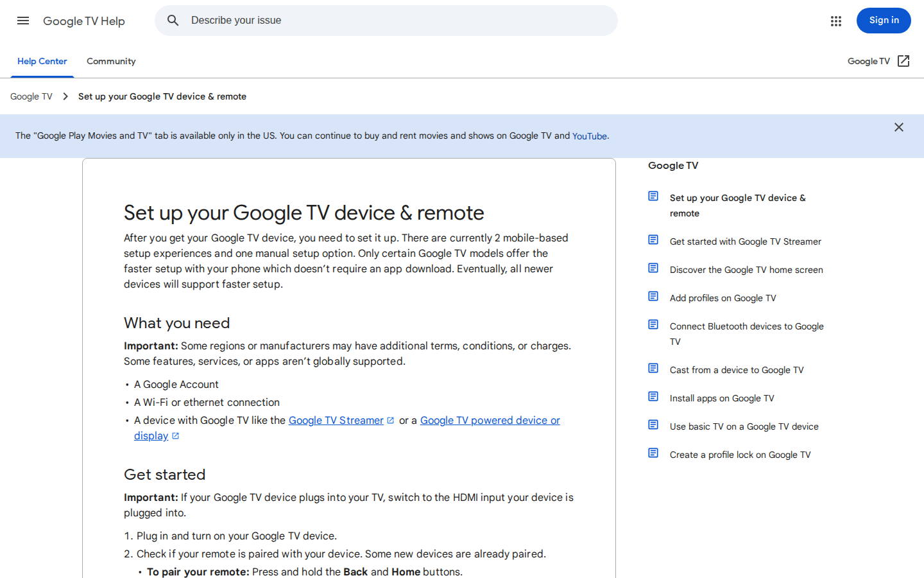Click the breadcrumb's current page title
The image size is (924, 578).
[162, 96]
